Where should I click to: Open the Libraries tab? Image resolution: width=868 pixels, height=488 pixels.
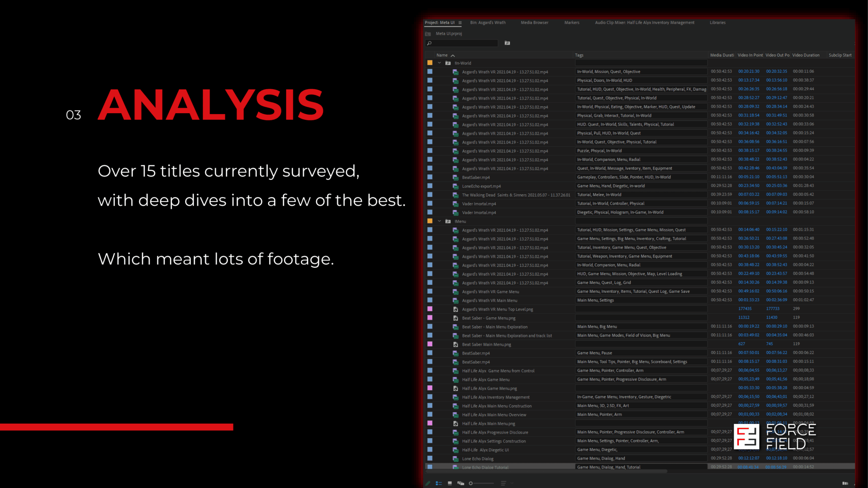pyautogui.click(x=717, y=23)
